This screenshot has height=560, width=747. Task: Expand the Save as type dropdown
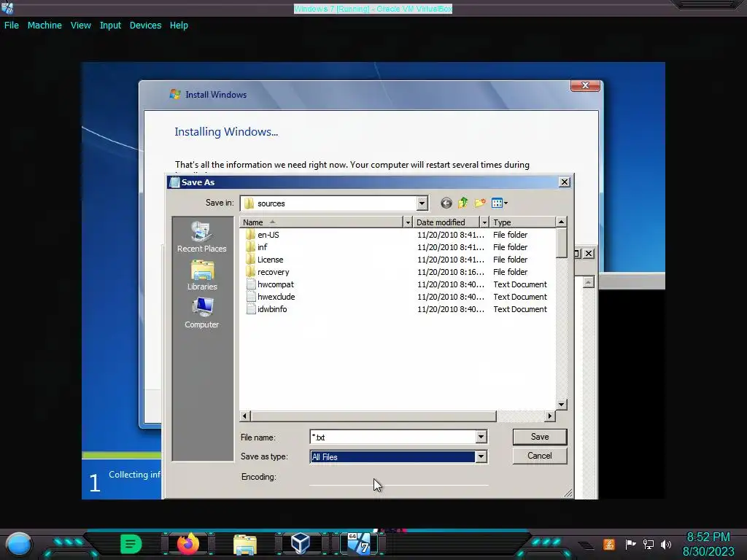pos(481,456)
